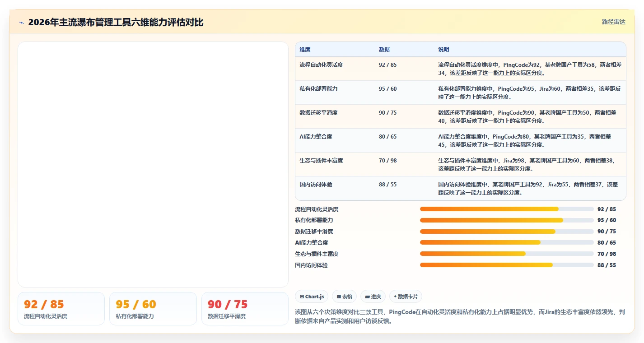Click the description mentioning 两者相差45

[525, 140]
